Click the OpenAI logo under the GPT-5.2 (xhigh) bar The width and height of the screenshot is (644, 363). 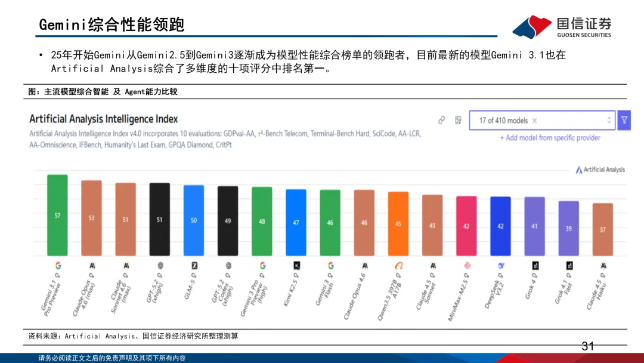point(160,266)
